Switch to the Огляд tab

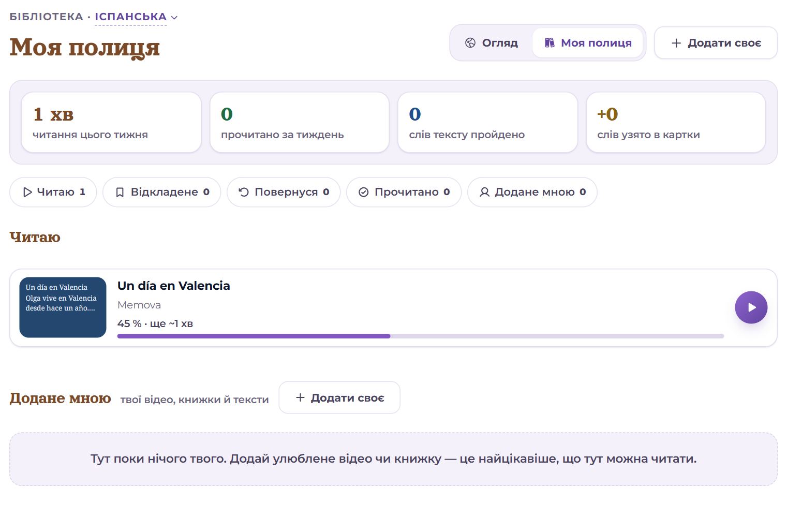492,43
